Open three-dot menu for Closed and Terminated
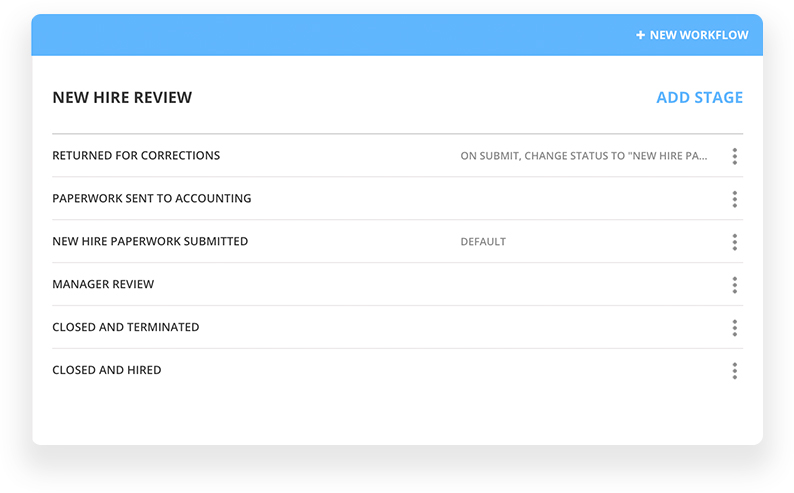The width and height of the screenshot is (794, 493). click(x=734, y=328)
